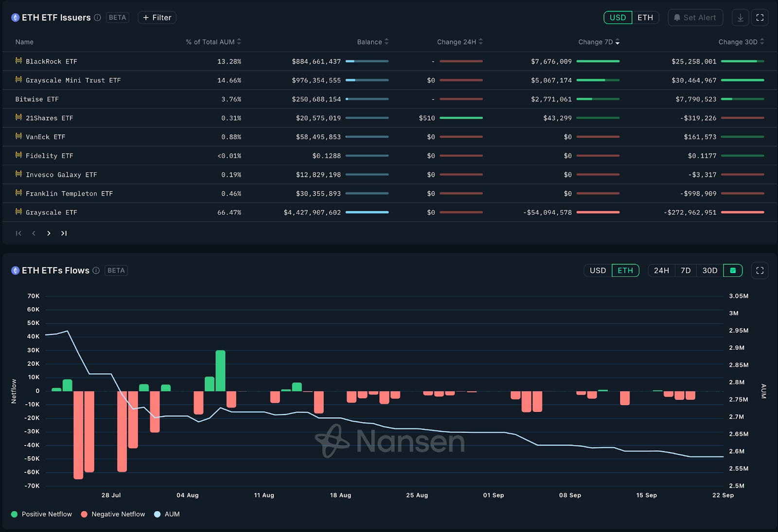Click BETA badge next to ETH ETFs Flows

tap(116, 271)
